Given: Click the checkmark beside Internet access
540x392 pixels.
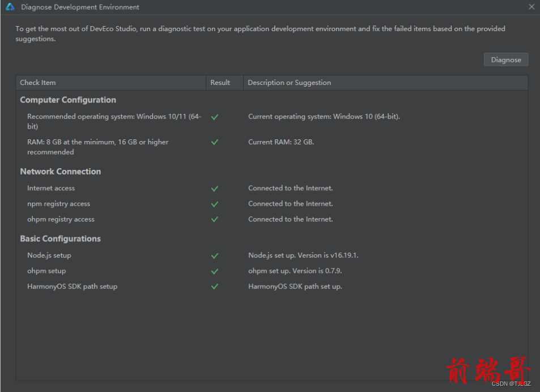Looking at the screenshot, I should coord(215,188).
